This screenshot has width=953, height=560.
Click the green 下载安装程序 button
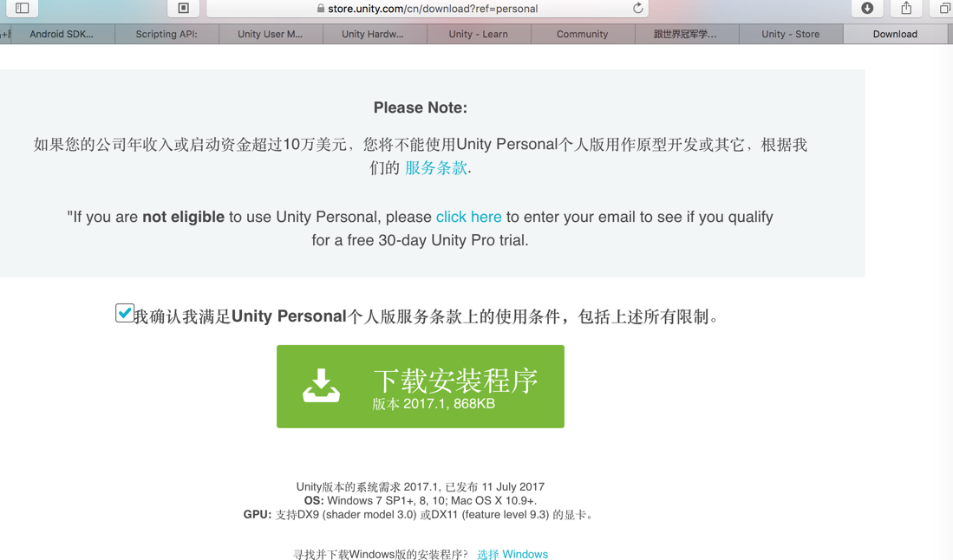[x=420, y=387]
